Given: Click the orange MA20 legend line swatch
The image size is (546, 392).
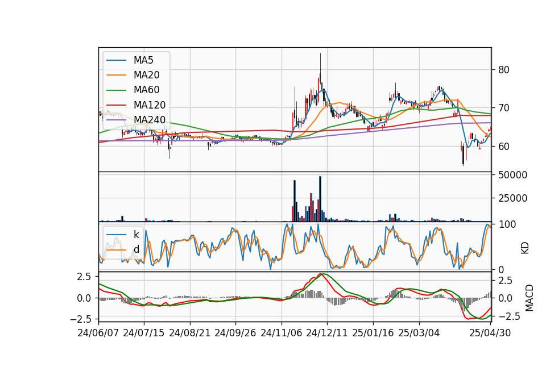Looking at the screenshot, I should [x=116, y=75].
